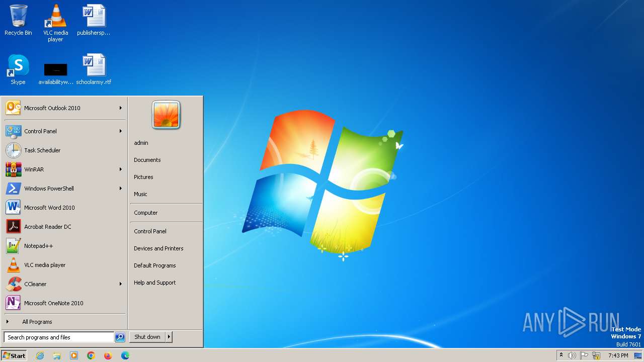The image size is (644, 362).
Task: Click the Acrobat Reader DC icon
Action: (14, 227)
